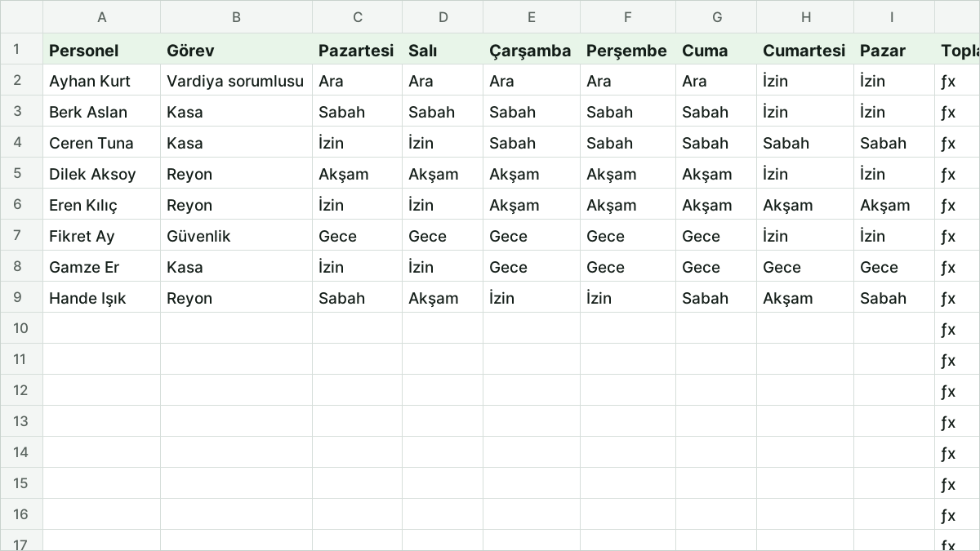Image resolution: width=980 pixels, height=551 pixels.
Task: Click Hande Işık's Cumartesi Akşam cell
Action: pos(805,297)
